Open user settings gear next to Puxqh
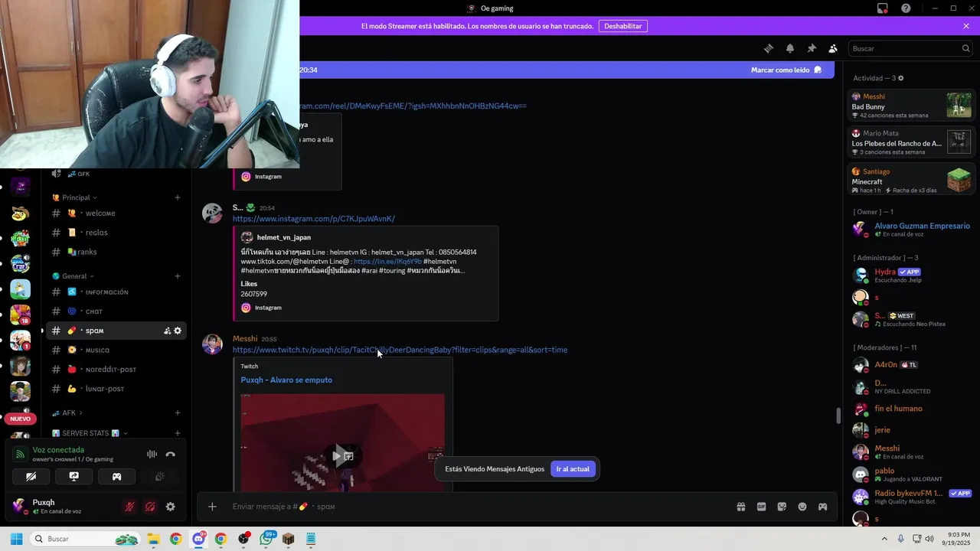Viewport: 980px width, 551px height. (x=170, y=507)
